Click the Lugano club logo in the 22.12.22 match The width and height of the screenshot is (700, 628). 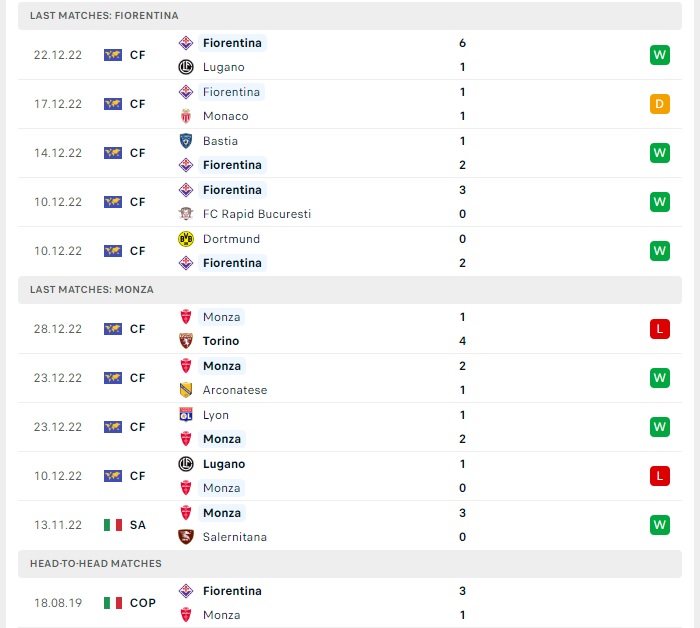[x=186, y=67]
